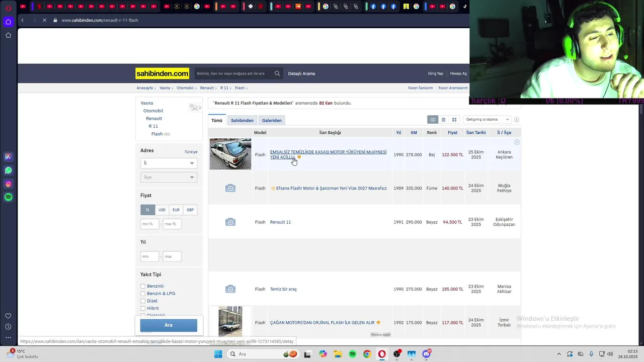This screenshot has height=362, width=644.
Task: Open the Gelişmiş sıralama sort dropdown
Action: 488,120
